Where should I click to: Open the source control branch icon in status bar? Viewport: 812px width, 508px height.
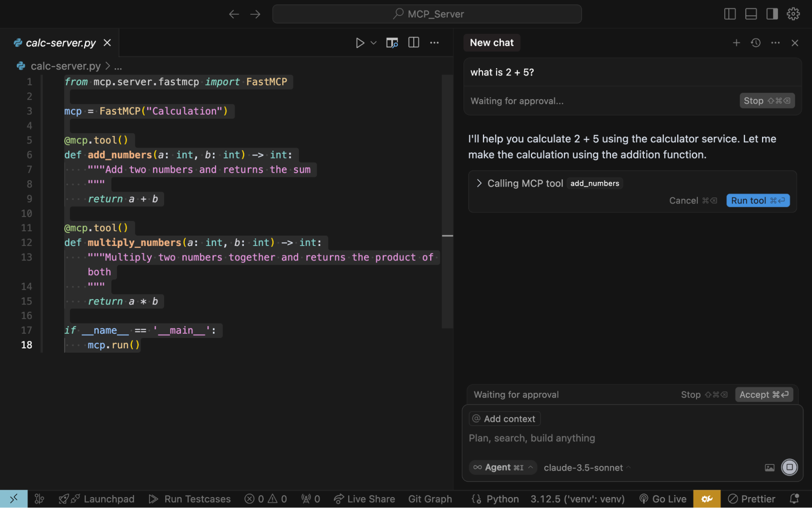pos(40,498)
